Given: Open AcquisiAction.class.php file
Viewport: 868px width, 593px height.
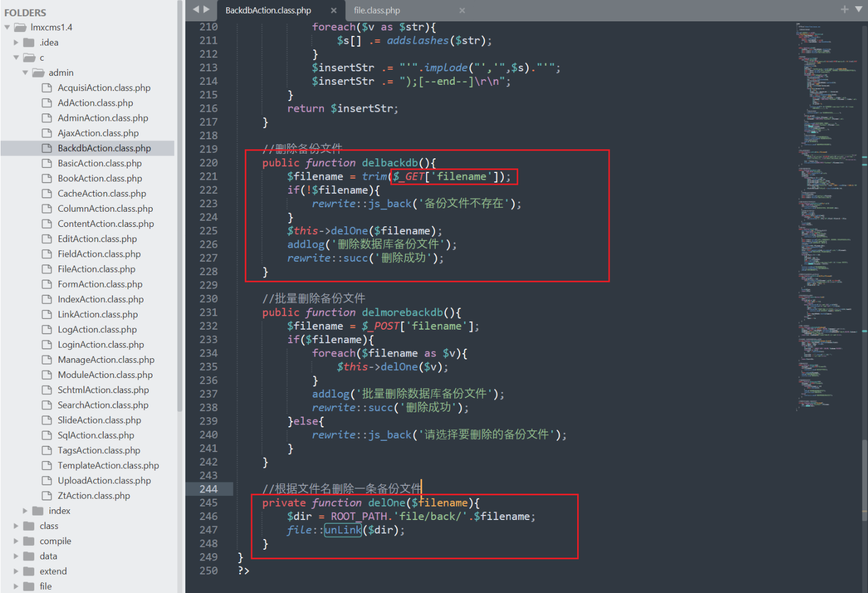Looking at the screenshot, I should [x=104, y=88].
